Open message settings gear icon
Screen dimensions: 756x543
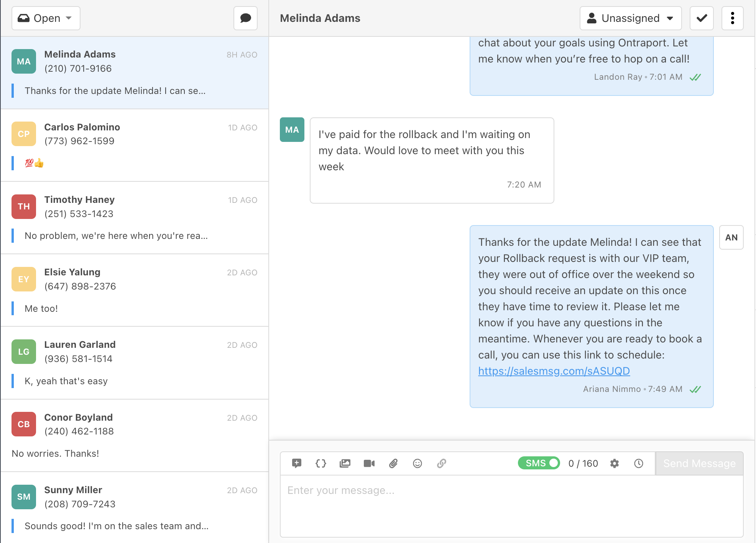tap(615, 463)
